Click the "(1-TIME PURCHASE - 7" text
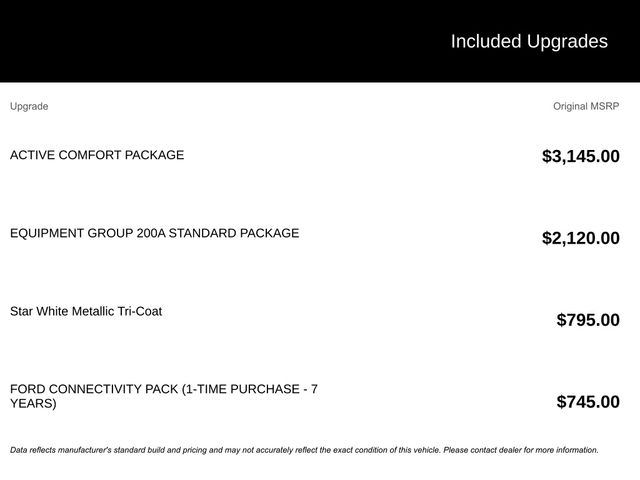 250,389
